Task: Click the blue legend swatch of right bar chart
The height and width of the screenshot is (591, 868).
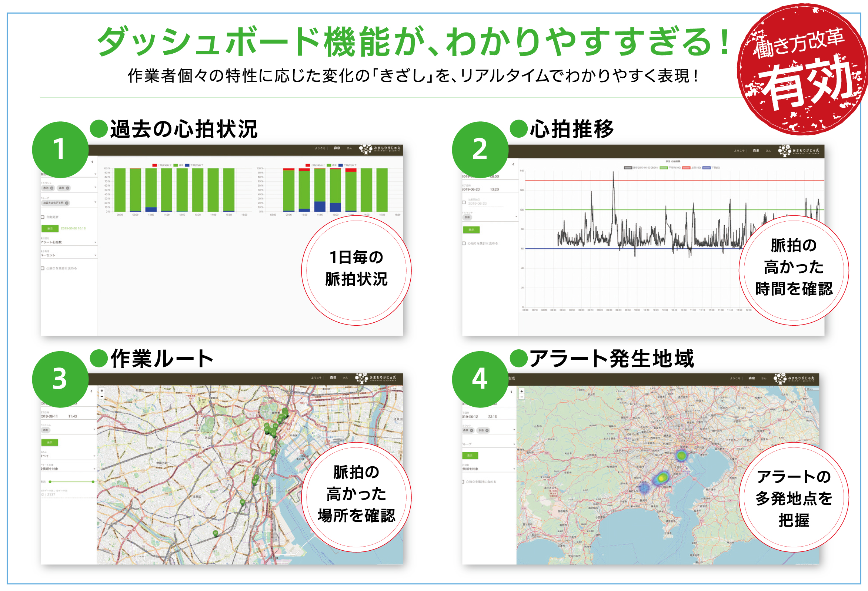Action: (x=341, y=165)
